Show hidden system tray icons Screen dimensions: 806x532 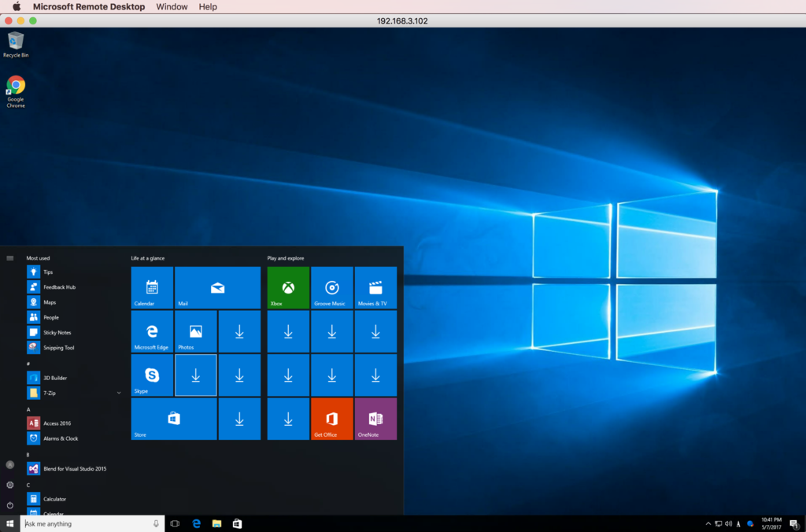click(x=708, y=524)
